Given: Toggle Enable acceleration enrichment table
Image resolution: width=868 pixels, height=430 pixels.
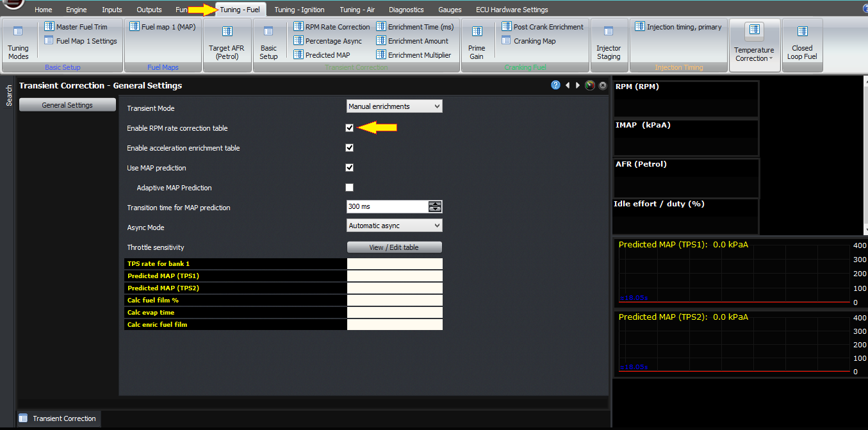Looking at the screenshot, I should click(x=349, y=147).
